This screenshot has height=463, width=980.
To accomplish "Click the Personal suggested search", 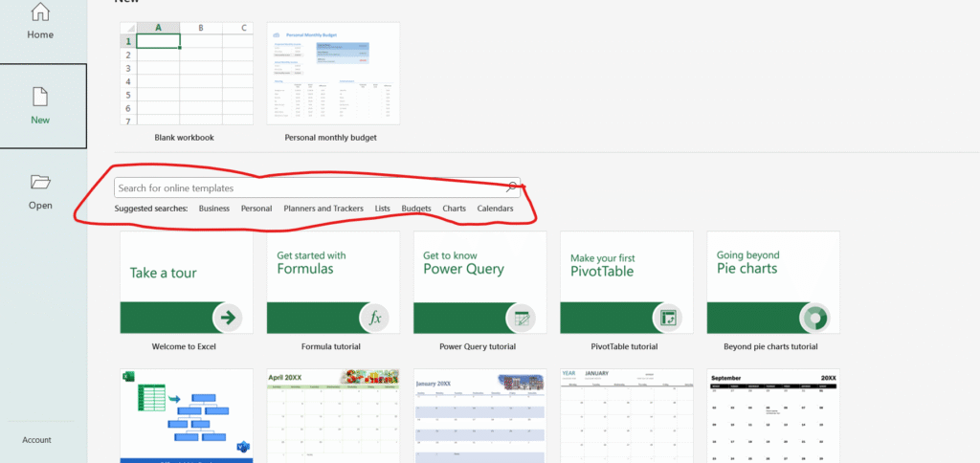I will [x=256, y=209].
